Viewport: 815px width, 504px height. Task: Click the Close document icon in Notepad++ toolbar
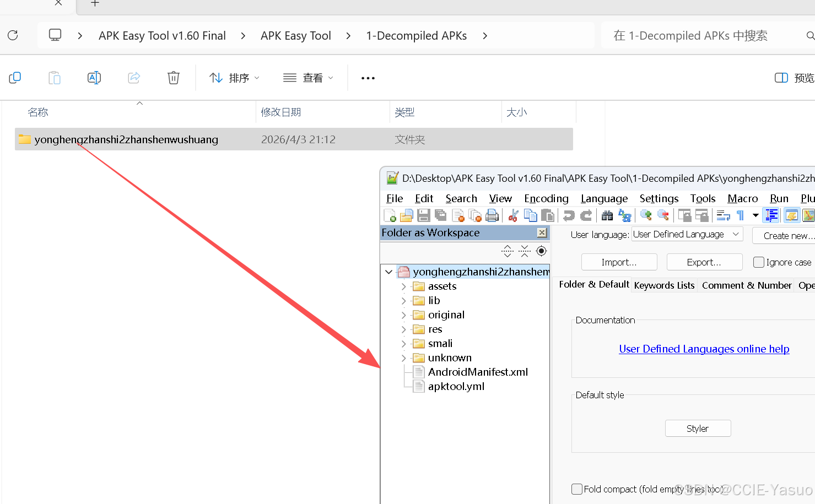point(458,215)
